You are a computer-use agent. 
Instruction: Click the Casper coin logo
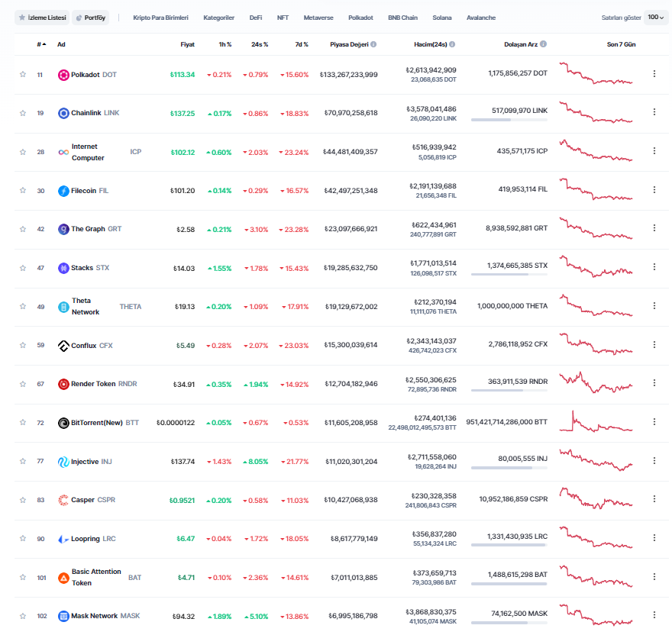click(63, 500)
